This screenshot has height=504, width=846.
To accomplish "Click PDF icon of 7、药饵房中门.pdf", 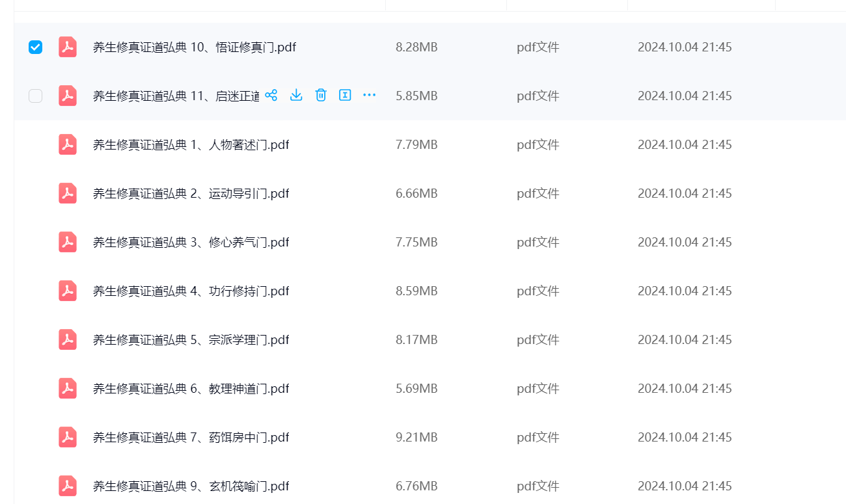I will pos(68,437).
